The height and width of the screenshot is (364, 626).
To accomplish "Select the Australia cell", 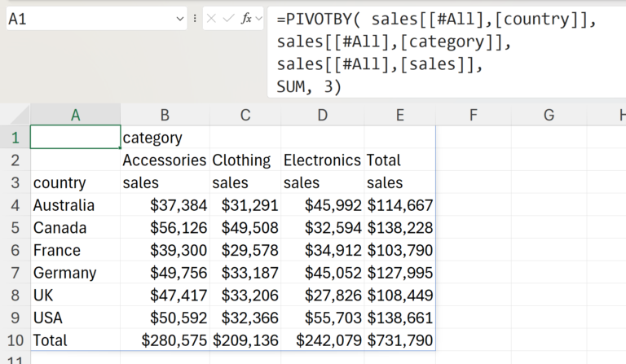I will (x=75, y=205).
